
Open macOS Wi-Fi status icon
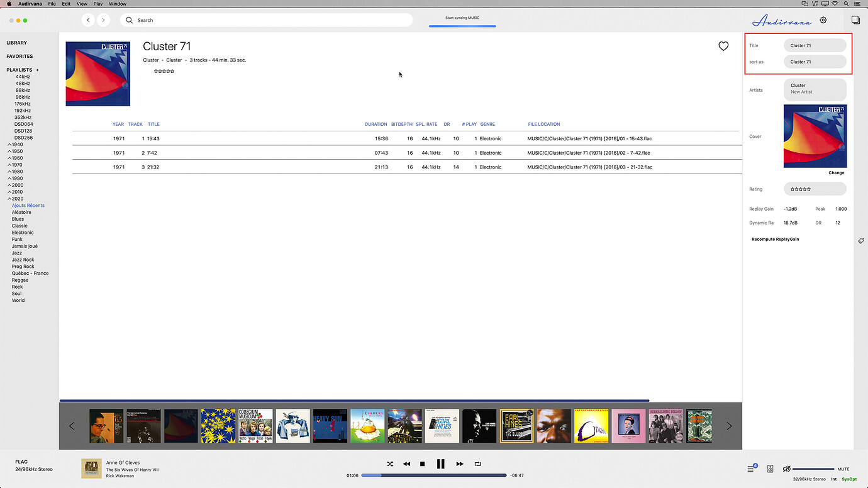pos(835,4)
